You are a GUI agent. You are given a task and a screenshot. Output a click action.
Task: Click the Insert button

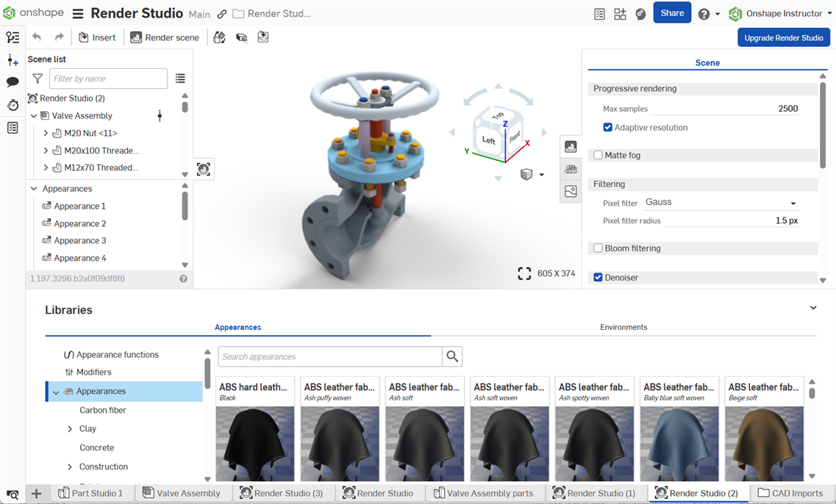[x=97, y=37]
